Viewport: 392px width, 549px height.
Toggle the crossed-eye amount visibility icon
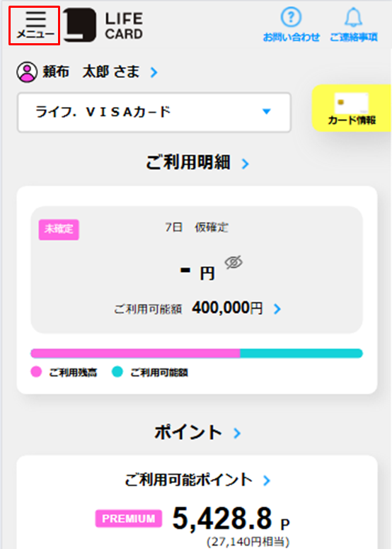click(x=234, y=262)
